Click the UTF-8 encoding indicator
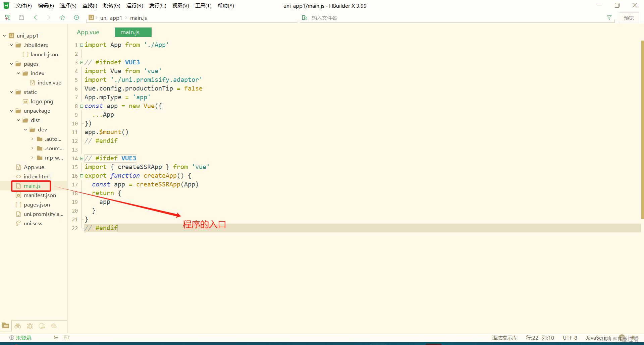 tap(570, 338)
